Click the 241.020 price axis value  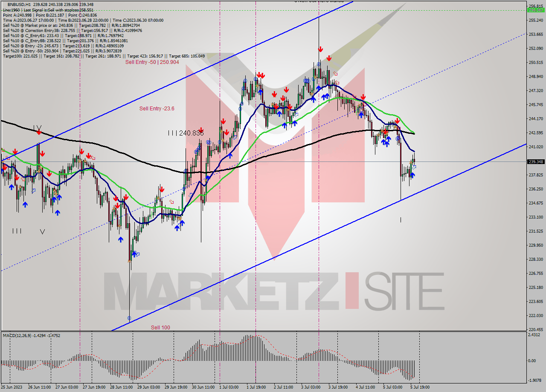point(536,147)
